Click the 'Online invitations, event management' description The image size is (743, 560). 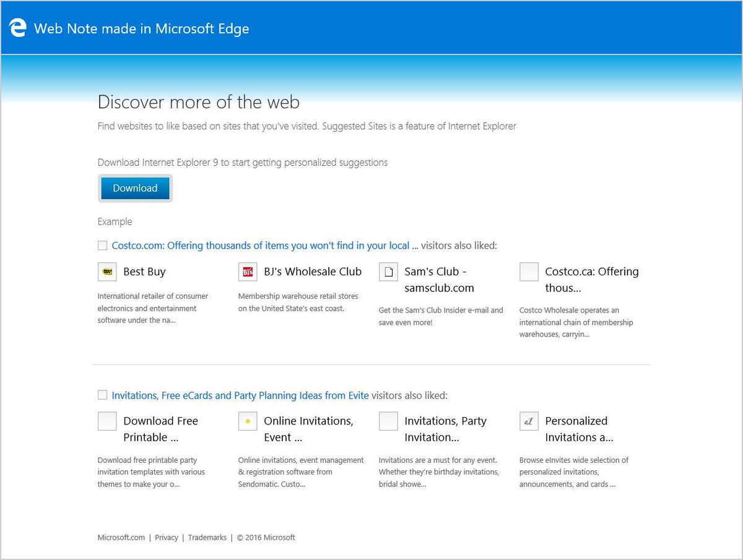click(301, 472)
